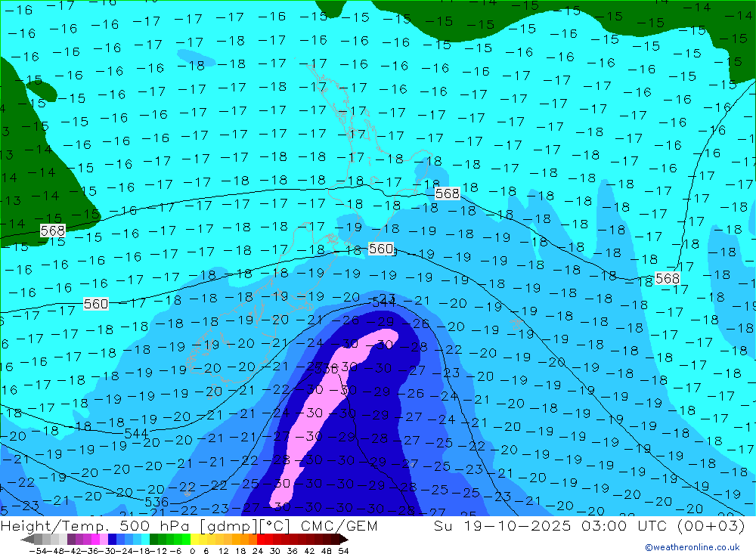The height and width of the screenshot is (554, 756).
Task: Pick the gray legend swatch above -54
Action: [x=38, y=539]
